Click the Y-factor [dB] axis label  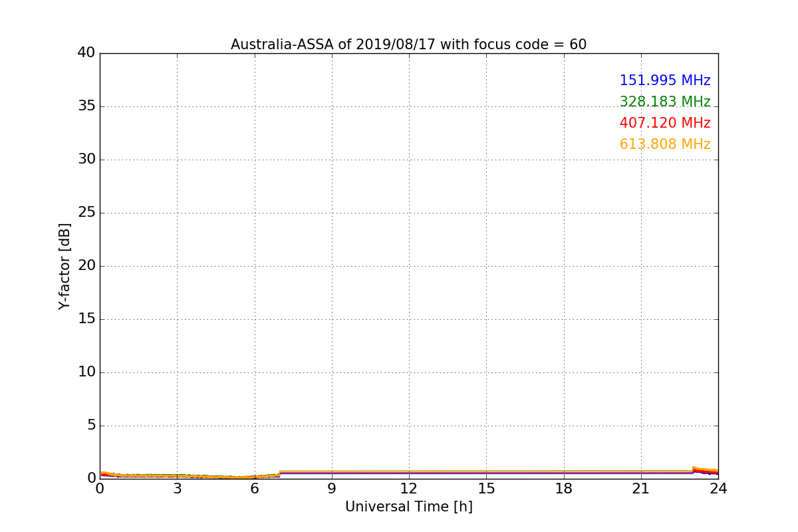tap(65, 266)
